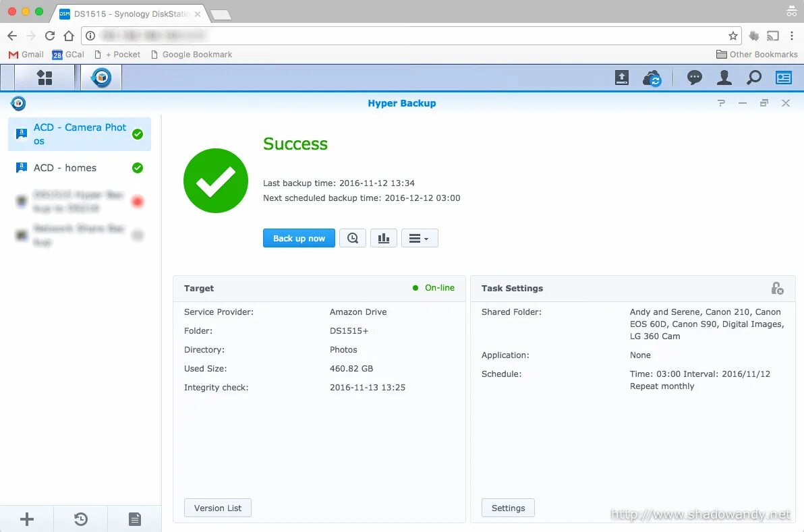The image size is (804, 532).
Task: Open the Other Bookmarks folder
Action: tap(757, 55)
